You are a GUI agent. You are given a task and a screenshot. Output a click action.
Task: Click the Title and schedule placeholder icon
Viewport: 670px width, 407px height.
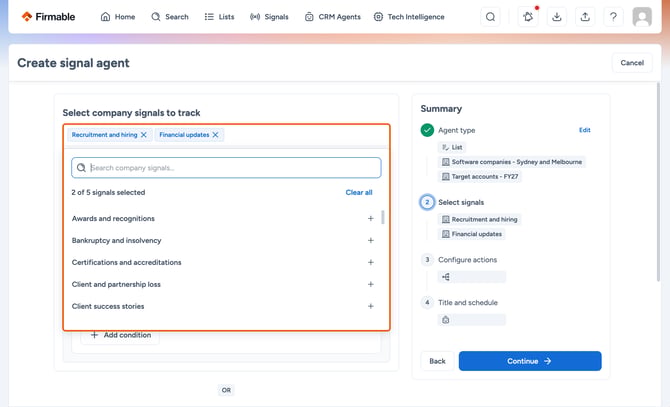(446, 320)
